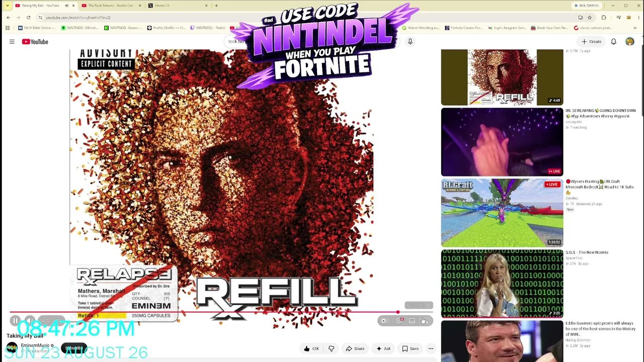Go back to the previous page
644x362 pixels.
point(8,18)
